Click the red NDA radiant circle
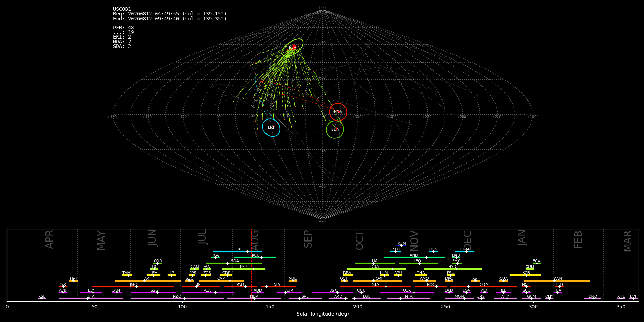 point(338,112)
